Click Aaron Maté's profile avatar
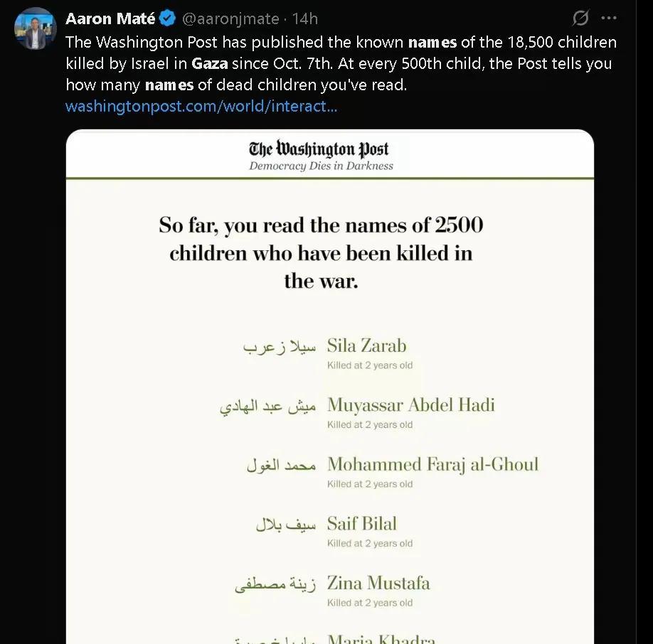653x644 pixels. (35, 28)
